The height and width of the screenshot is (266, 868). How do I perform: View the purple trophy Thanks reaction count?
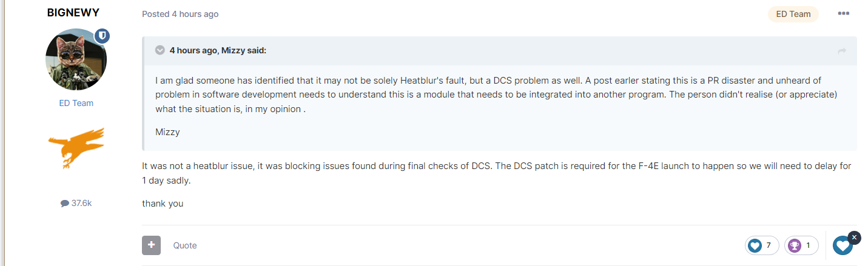click(802, 245)
